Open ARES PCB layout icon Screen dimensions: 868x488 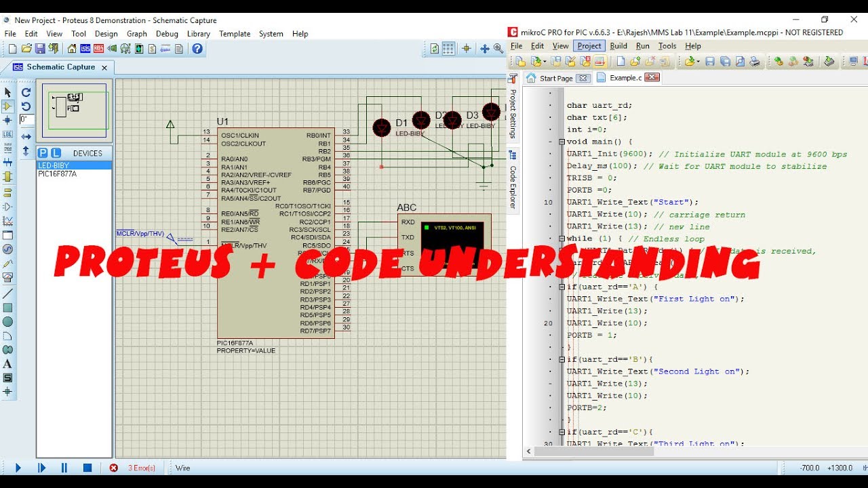coord(99,49)
